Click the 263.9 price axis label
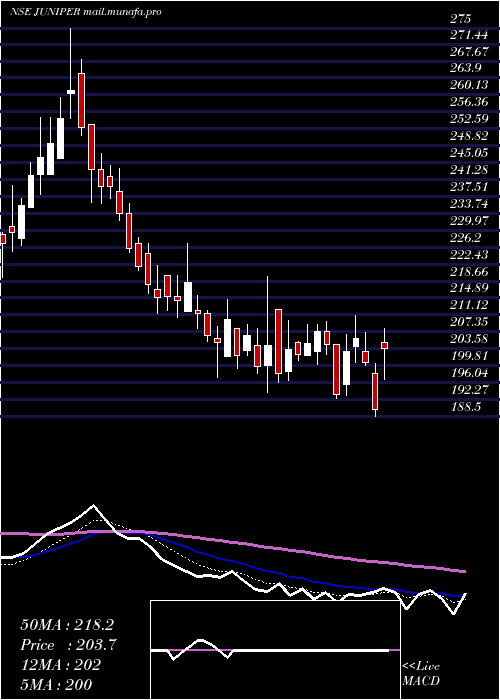This screenshot has width=500, height=700. [466, 69]
